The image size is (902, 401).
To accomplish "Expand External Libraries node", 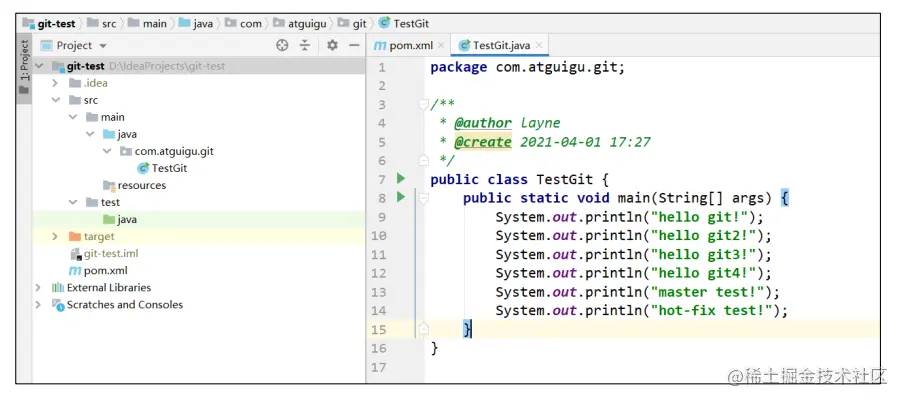I will (x=38, y=288).
